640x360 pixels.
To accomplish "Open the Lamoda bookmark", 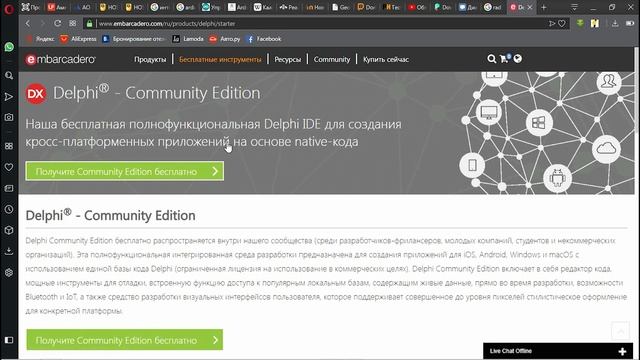I will (188, 39).
